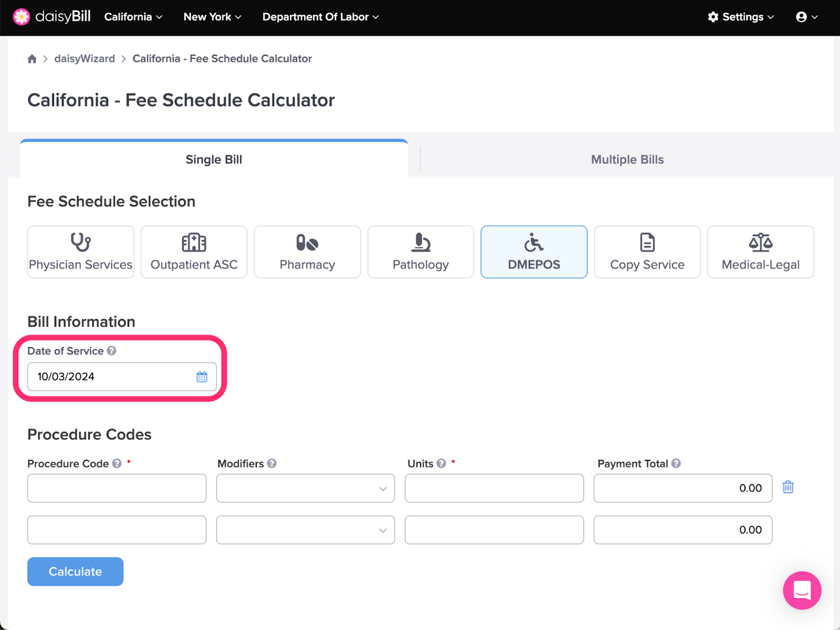This screenshot has height=630, width=840.
Task: Expand second row Modifiers dropdown
Action: click(x=306, y=530)
